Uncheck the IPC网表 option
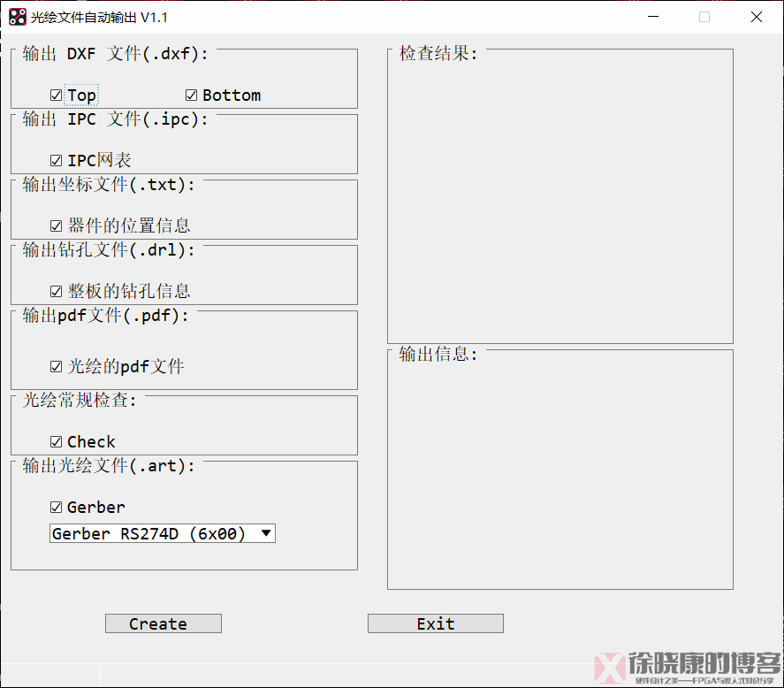This screenshot has height=688, width=784. [57, 161]
